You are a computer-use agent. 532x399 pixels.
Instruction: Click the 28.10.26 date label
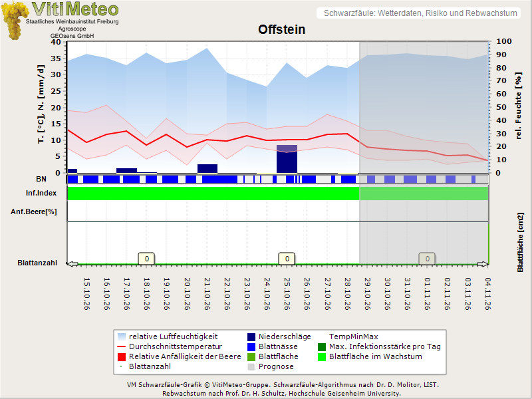(347, 294)
